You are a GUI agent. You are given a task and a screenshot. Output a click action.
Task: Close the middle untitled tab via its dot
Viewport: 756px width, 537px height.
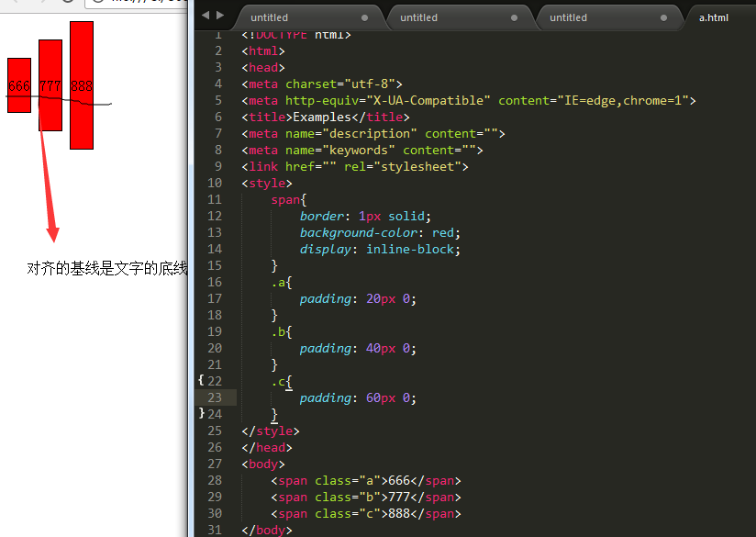514,17
